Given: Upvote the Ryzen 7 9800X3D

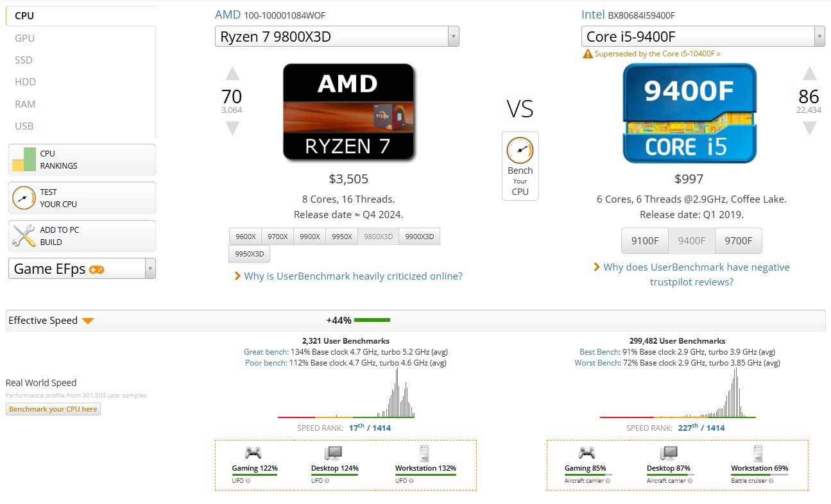Looking at the screenshot, I should pos(232,74).
